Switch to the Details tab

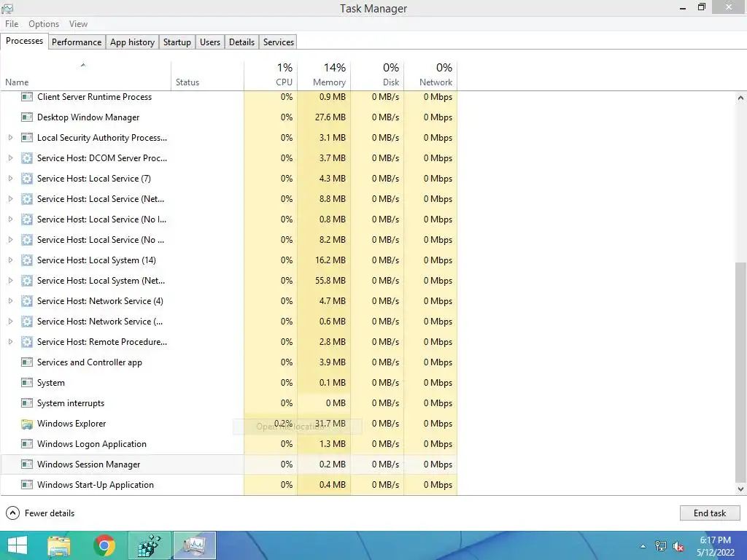click(241, 42)
